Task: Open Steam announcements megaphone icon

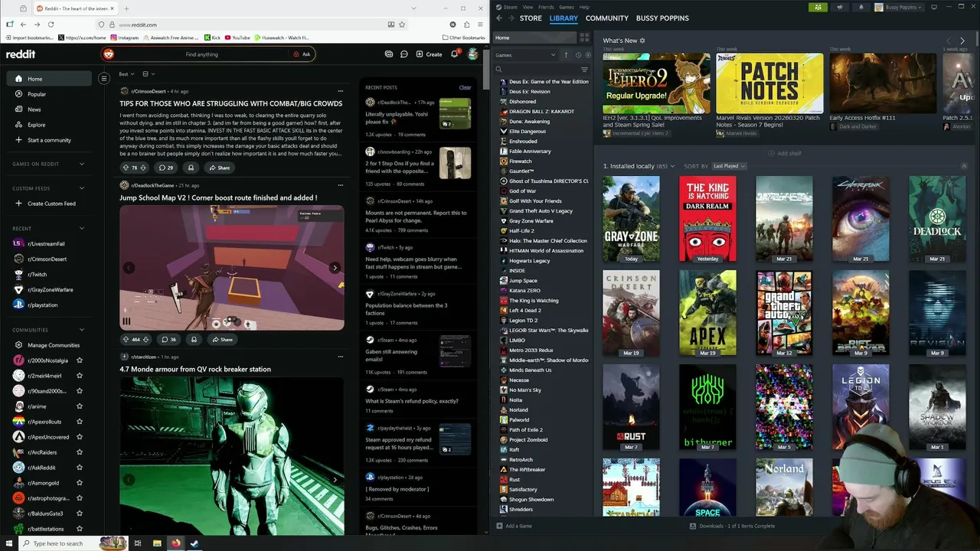Action: (840, 7)
